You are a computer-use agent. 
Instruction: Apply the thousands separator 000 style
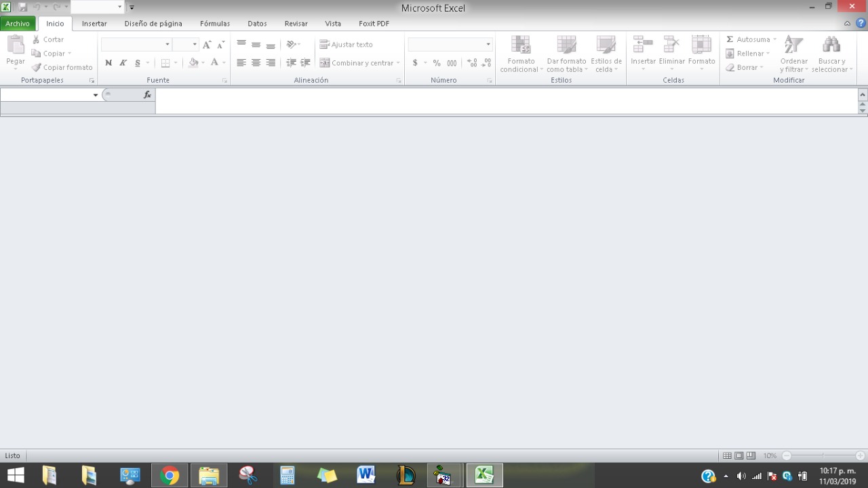[x=452, y=63]
